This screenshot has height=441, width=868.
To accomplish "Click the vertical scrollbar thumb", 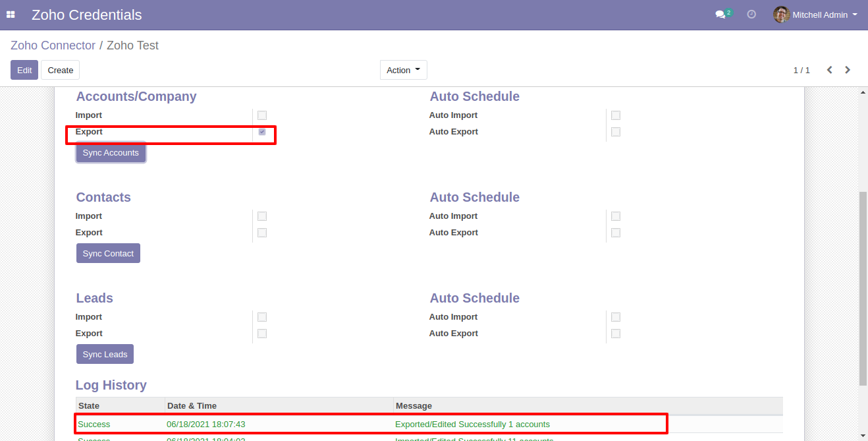I will 863,289.
